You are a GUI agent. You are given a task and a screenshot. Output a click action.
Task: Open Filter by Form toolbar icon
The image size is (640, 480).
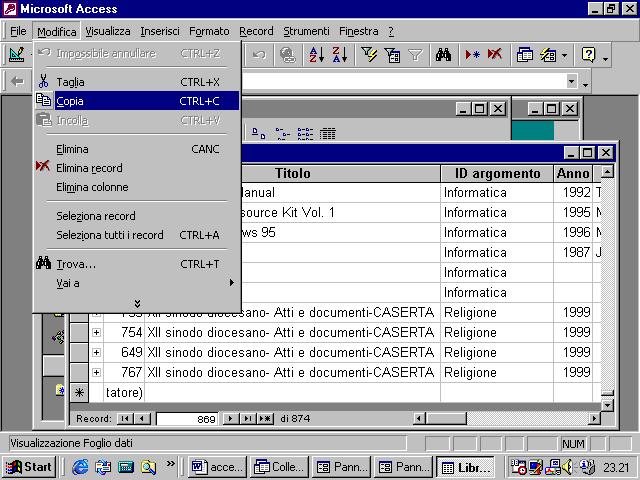point(392,55)
